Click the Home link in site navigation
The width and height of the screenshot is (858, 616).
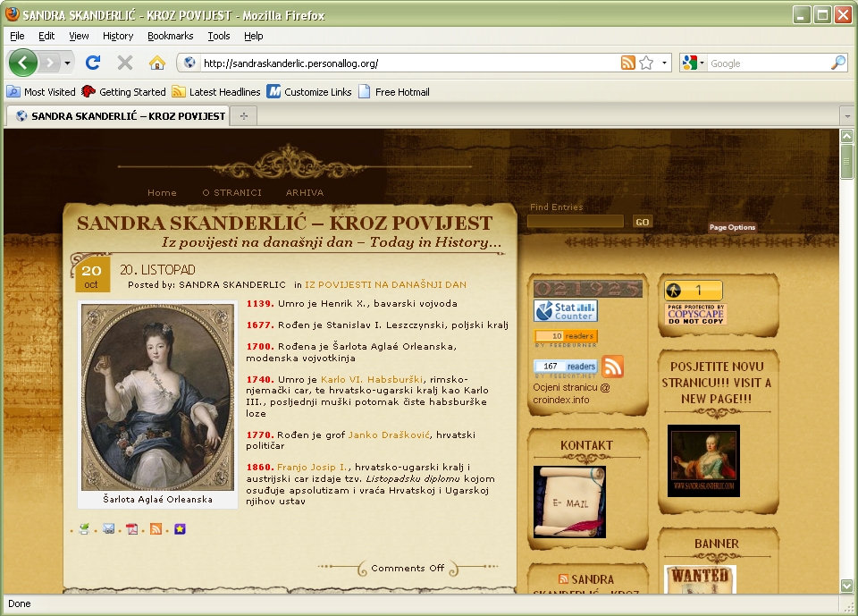click(x=162, y=193)
